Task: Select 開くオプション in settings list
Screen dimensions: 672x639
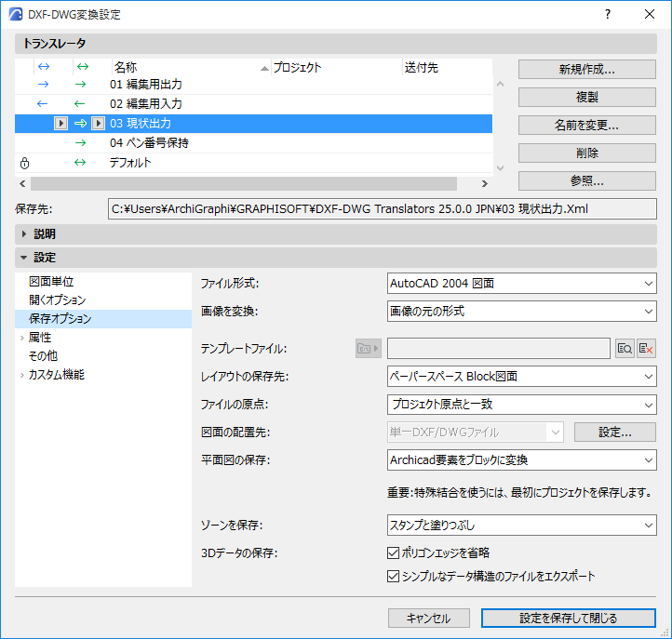Action: (103, 300)
